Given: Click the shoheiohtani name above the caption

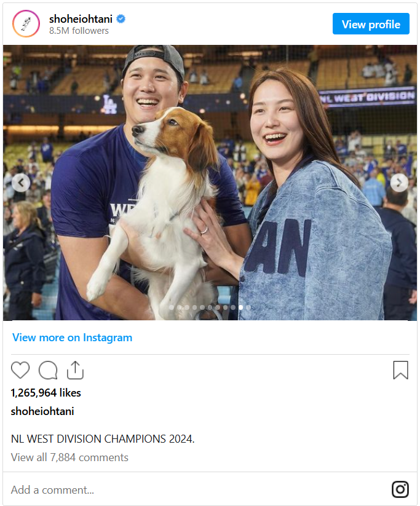Looking at the screenshot, I should 42,411.
